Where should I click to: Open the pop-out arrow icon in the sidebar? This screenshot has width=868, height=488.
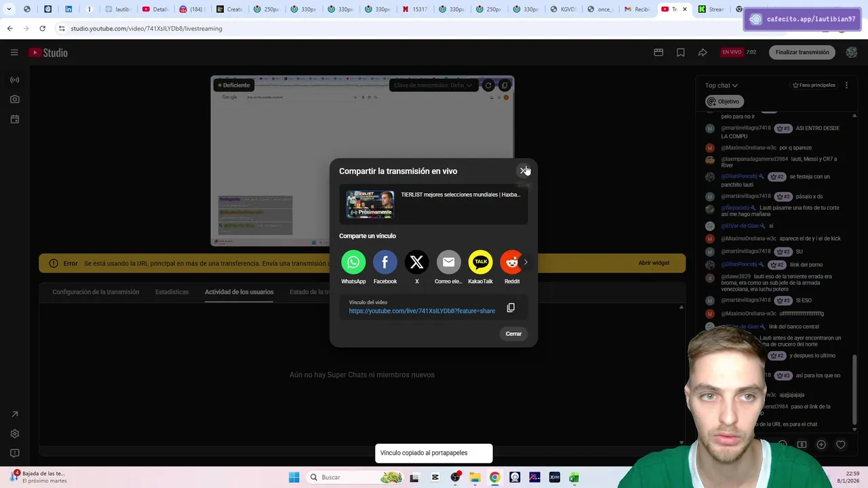(14, 414)
